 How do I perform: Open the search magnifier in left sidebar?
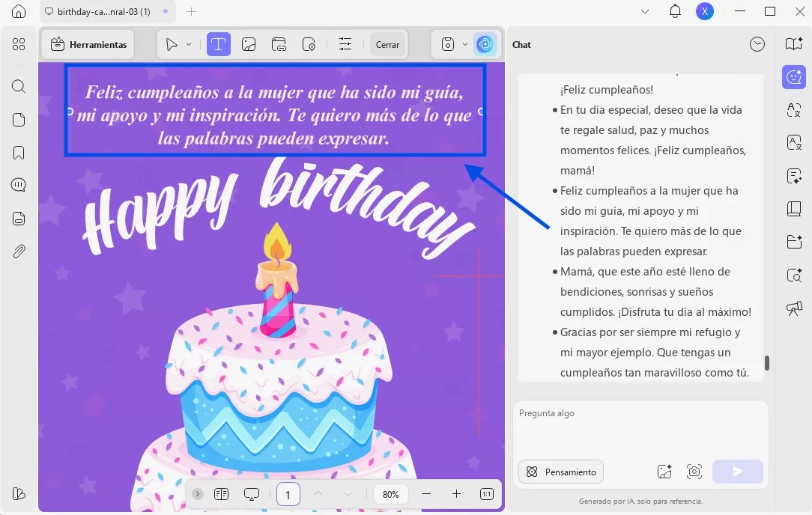coord(19,86)
